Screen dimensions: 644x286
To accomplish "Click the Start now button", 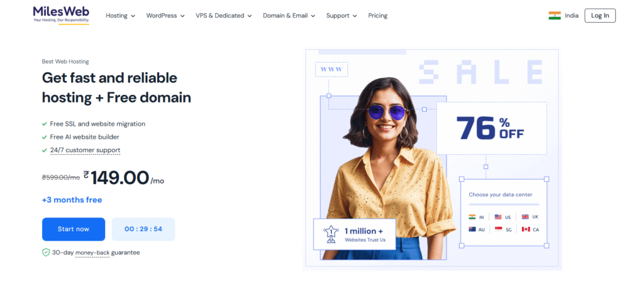I will tap(74, 229).
